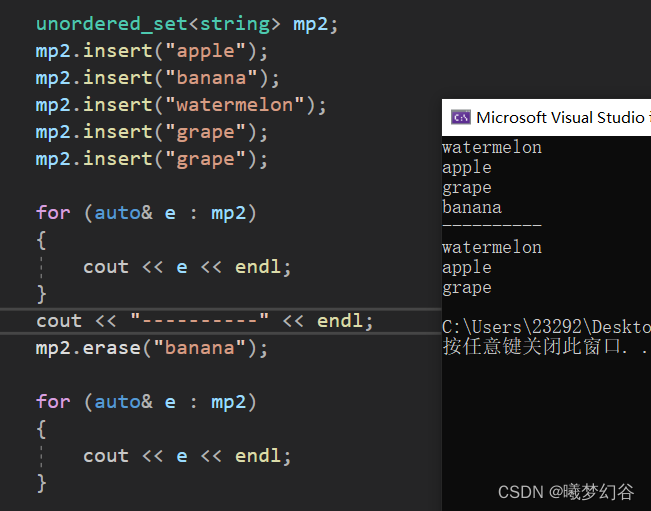Viewport: 651px width, 511px height.
Task: Click the opening brace of the second for loop
Action: tap(41, 429)
